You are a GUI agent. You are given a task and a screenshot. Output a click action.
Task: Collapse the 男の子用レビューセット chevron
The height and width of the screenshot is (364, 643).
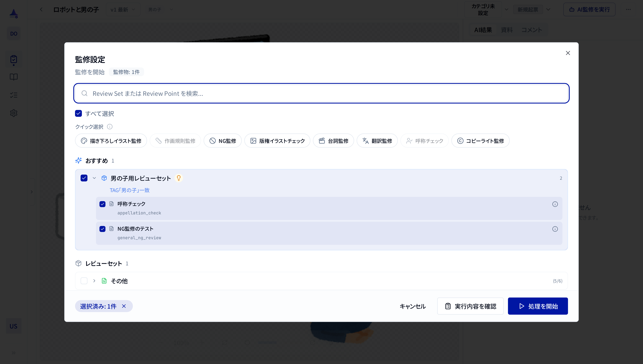coord(94,178)
